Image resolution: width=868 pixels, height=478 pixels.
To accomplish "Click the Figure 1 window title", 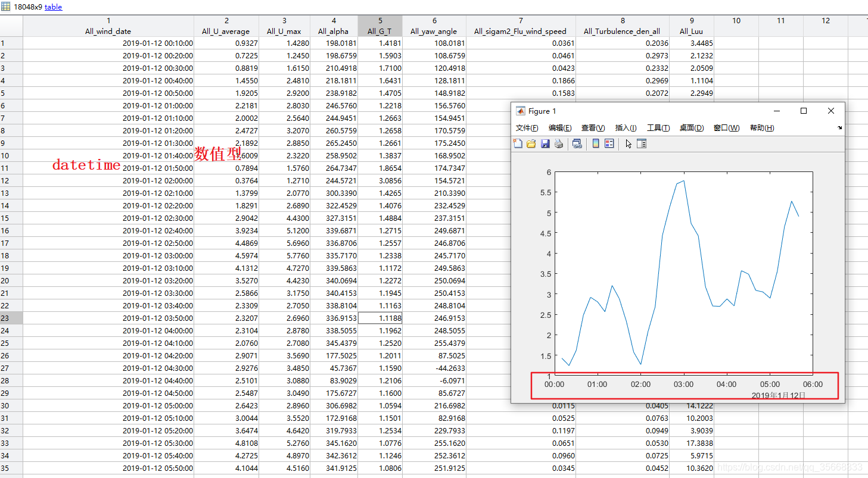I will pyautogui.click(x=542, y=111).
